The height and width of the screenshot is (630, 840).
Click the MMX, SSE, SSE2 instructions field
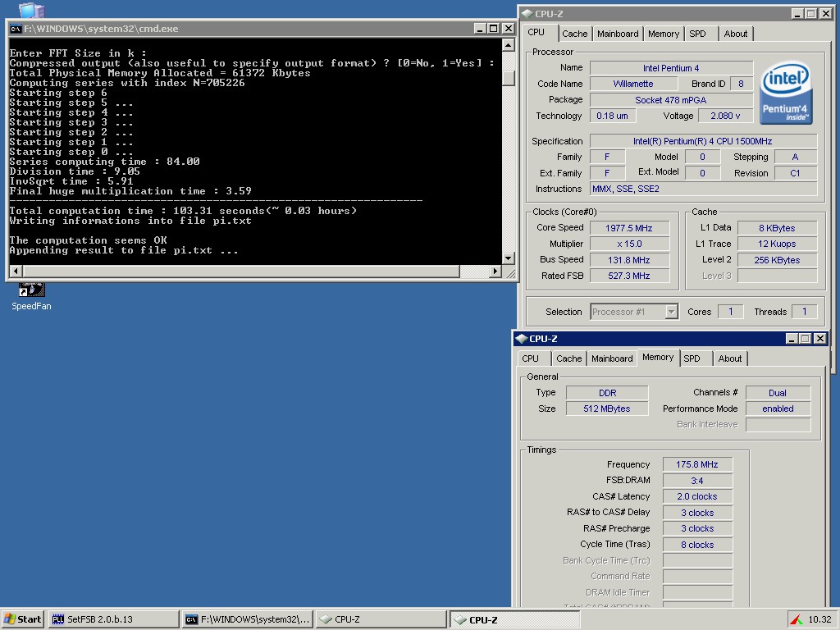click(x=703, y=189)
